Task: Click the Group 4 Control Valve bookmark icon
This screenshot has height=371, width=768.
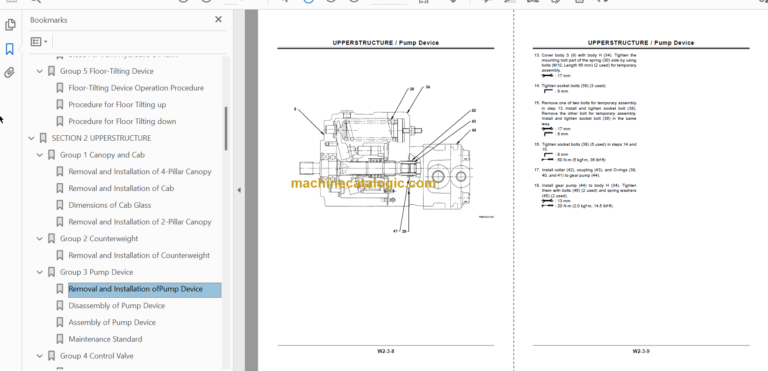Action: pos(51,356)
